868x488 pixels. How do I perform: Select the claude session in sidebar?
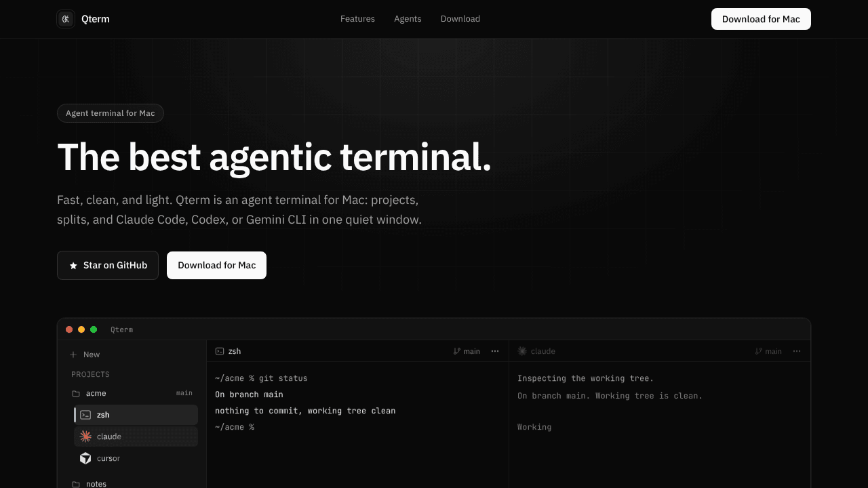tap(136, 436)
